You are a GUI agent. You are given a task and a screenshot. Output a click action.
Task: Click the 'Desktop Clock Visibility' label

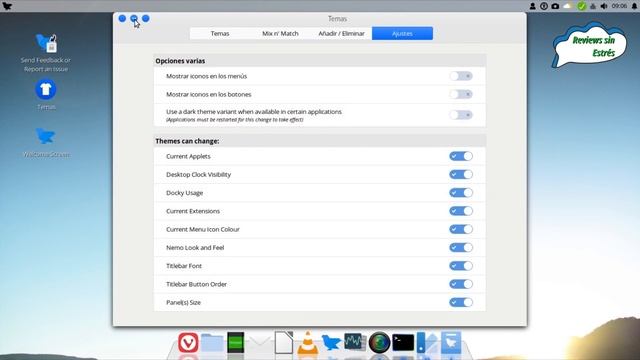(x=198, y=174)
